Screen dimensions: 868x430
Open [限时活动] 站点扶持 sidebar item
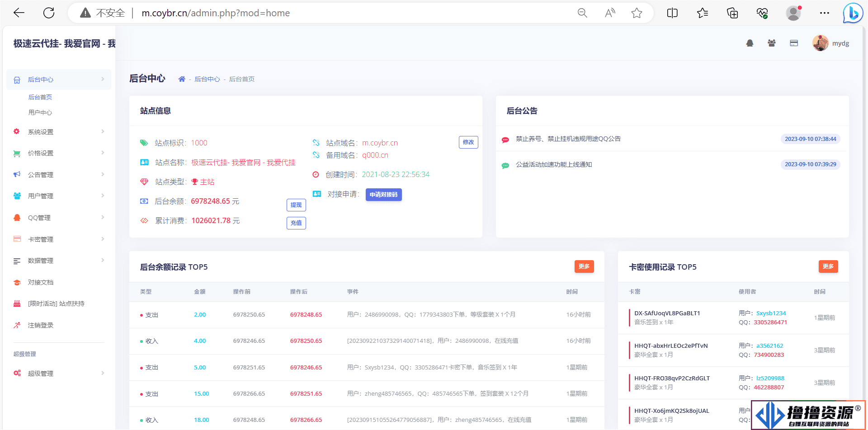(x=56, y=304)
